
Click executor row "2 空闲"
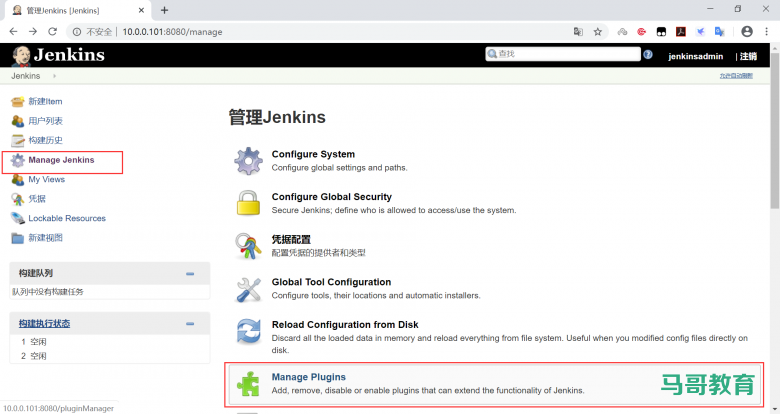click(33, 356)
